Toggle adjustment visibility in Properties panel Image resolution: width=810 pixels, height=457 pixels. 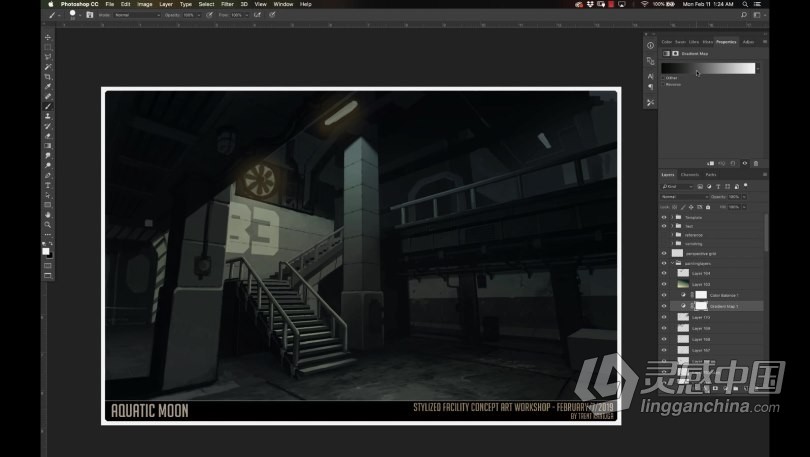[x=744, y=163]
